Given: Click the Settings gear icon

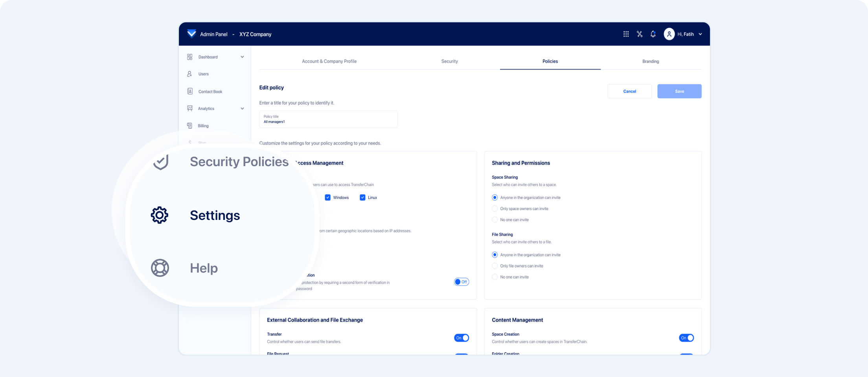Looking at the screenshot, I should [x=160, y=215].
